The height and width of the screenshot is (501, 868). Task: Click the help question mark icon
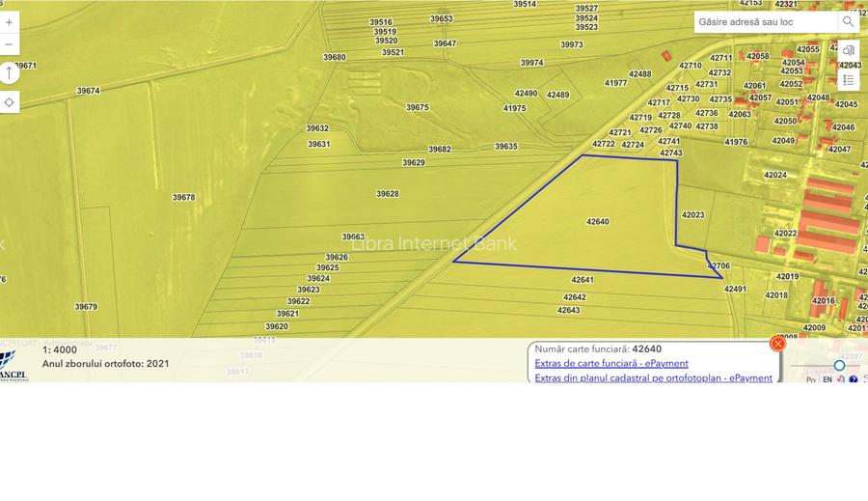[854, 379]
